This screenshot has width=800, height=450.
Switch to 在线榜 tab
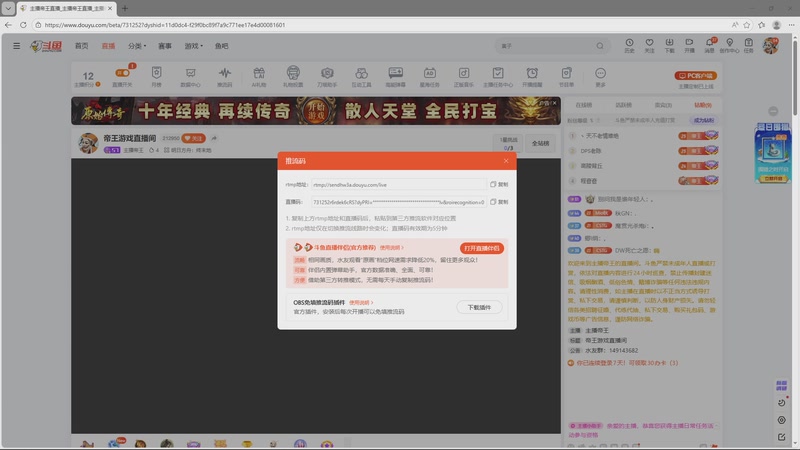point(584,105)
